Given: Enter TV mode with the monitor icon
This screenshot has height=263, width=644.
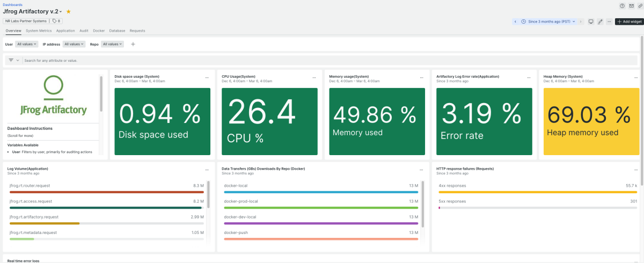Looking at the screenshot, I should pyautogui.click(x=591, y=21).
